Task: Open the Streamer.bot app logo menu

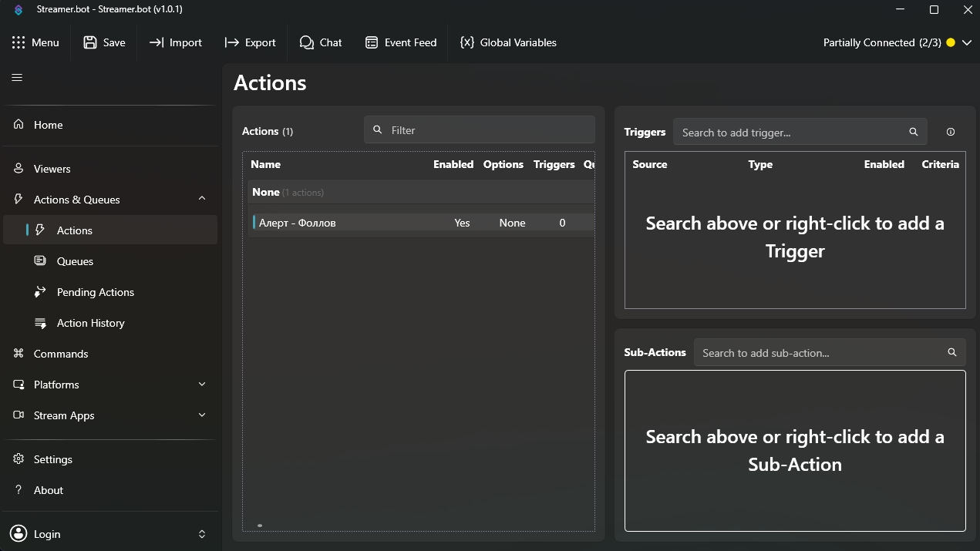Action: pos(19,10)
